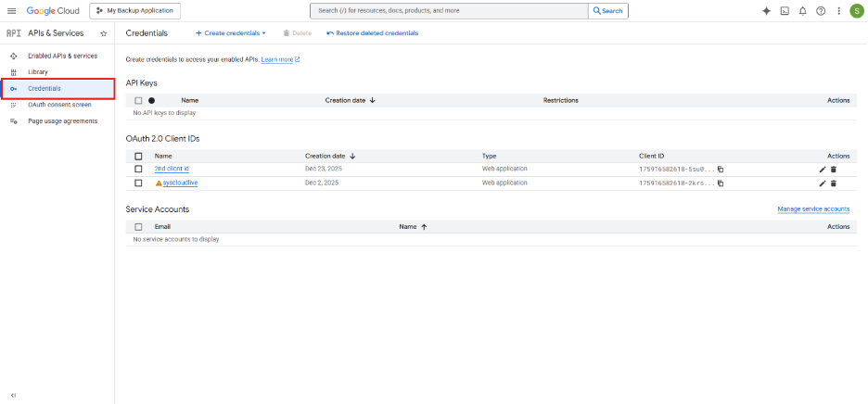Open the Gemini sparkle assistant icon
868x404 pixels.
766,11
